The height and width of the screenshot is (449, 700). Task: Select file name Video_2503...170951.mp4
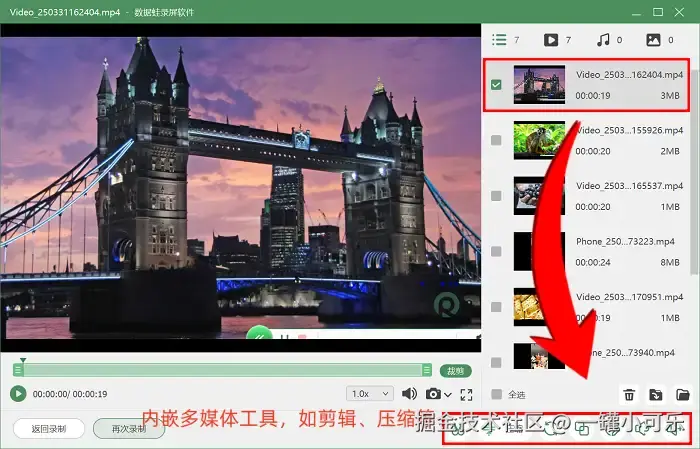[629, 297]
